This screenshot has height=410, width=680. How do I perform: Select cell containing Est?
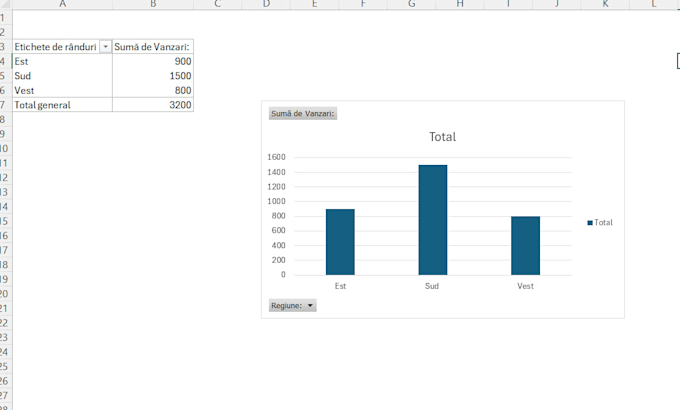[62, 61]
